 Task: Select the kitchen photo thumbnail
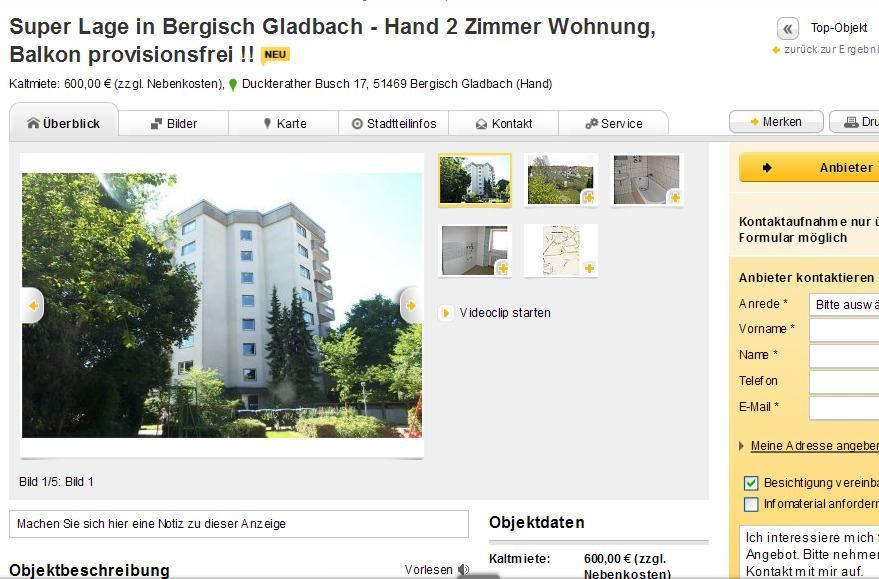coord(475,250)
